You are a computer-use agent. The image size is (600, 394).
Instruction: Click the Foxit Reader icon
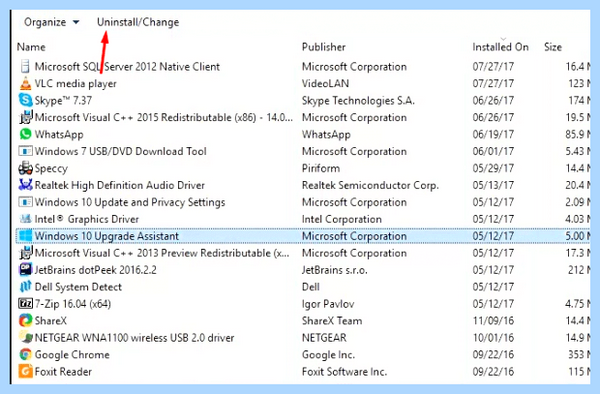click(x=25, y=371)
